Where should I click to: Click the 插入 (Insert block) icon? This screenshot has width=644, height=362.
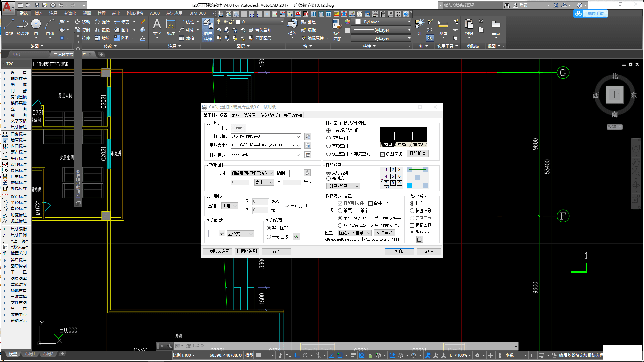(x=292, y=27)
